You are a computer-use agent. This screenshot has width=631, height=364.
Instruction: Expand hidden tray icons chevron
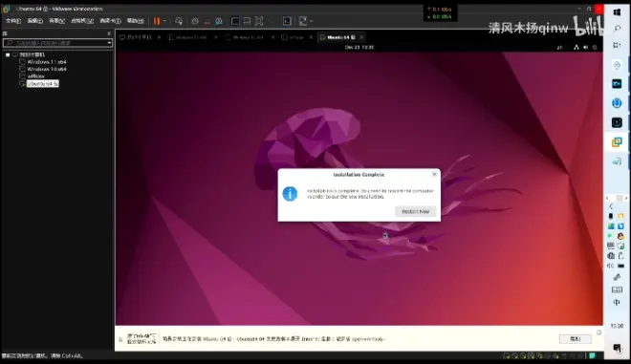click(x=611, y=206)
